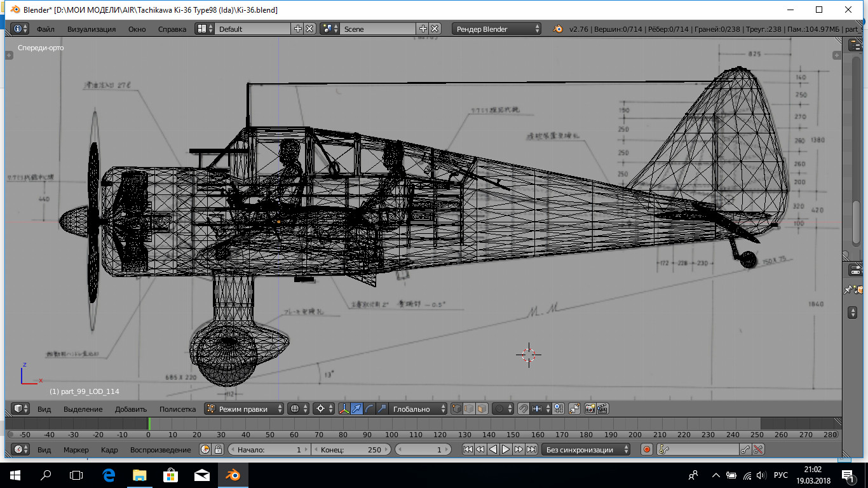Image resolution: width=868 pixels, height=488 pixels.
Task: Toggle the 3D manipulator axes widget
Action: (344, 409)
